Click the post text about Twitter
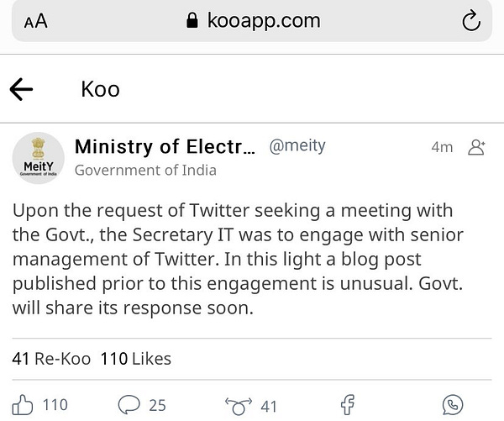The width and height of the screenshot is (504, 421). click(x=238, y=259)
